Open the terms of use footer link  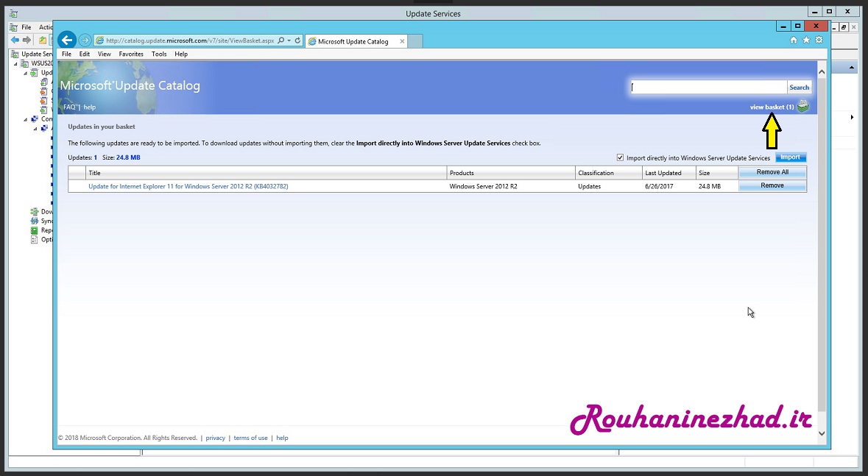pyautogui.click(x=250, y=438)
